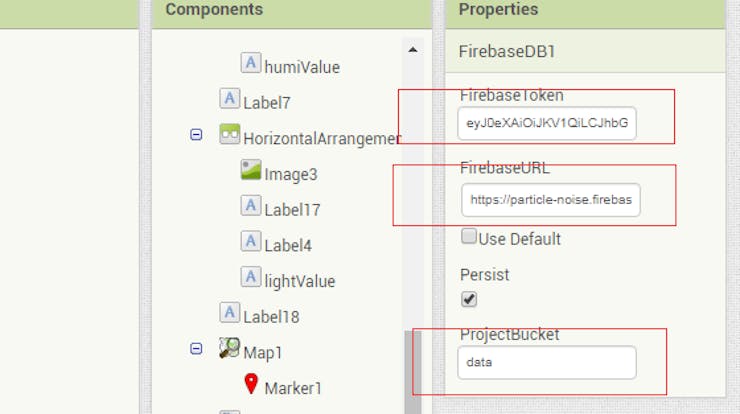Click the FirebaseToken text field
This screenshot has width=740, height=414.
click(547, 123)
